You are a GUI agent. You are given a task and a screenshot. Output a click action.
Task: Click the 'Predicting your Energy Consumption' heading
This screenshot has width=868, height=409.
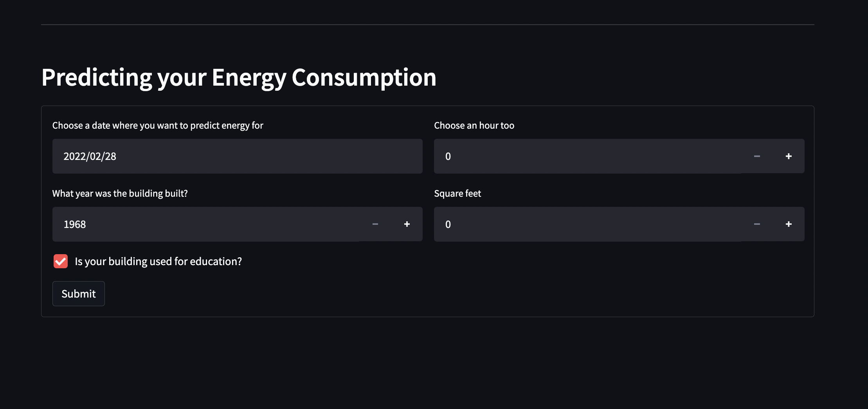point(239,77)
